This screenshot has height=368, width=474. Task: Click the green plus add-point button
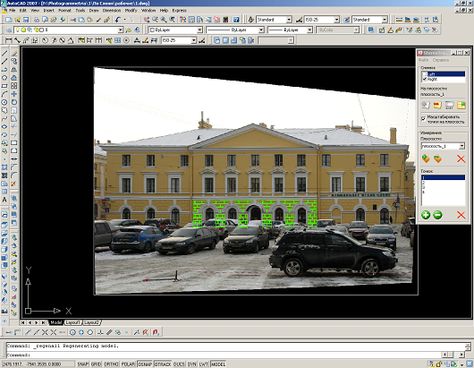coord(425,215)
